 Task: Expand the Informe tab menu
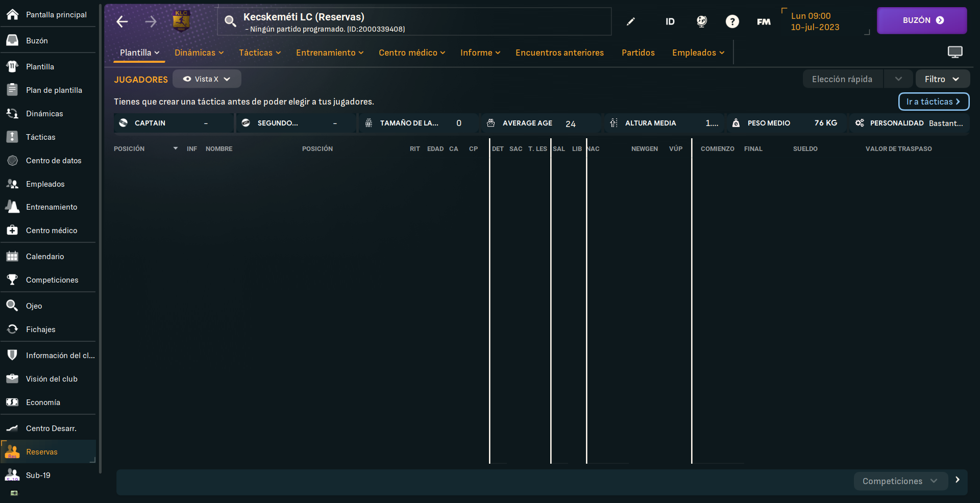tap(480, 53)
